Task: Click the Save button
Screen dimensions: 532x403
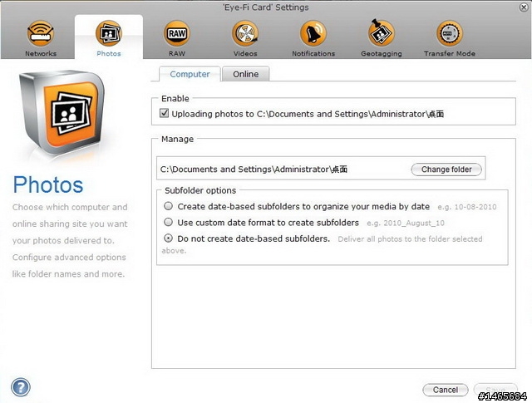Action: (495, 390)
